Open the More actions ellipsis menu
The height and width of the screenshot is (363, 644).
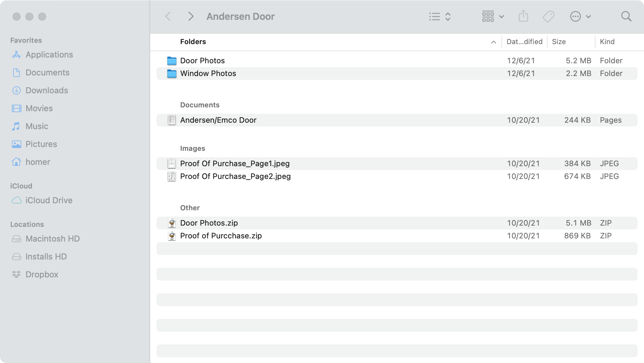coord(580,16)
